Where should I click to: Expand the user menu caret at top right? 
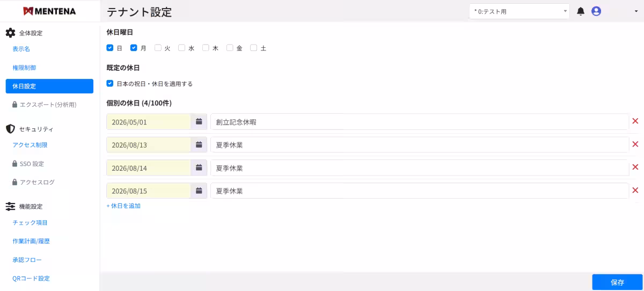click(636, 11)
